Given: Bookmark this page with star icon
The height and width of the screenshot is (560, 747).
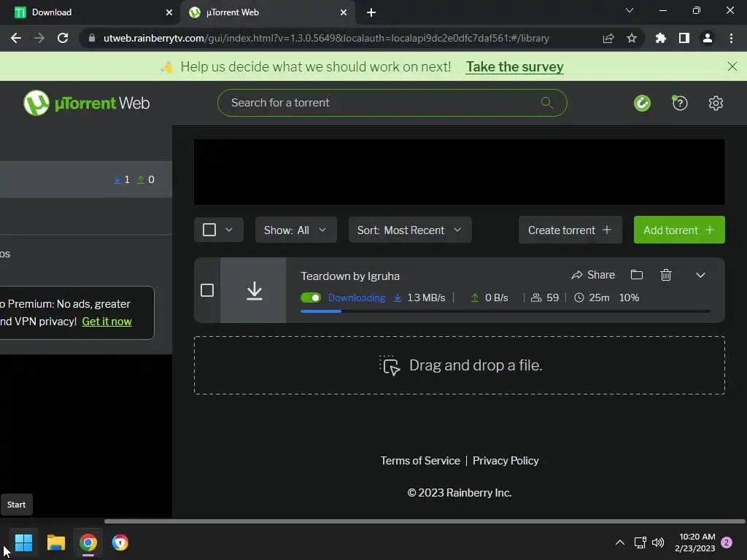Looking at the screenshot, I should click(x=632, y=38).
